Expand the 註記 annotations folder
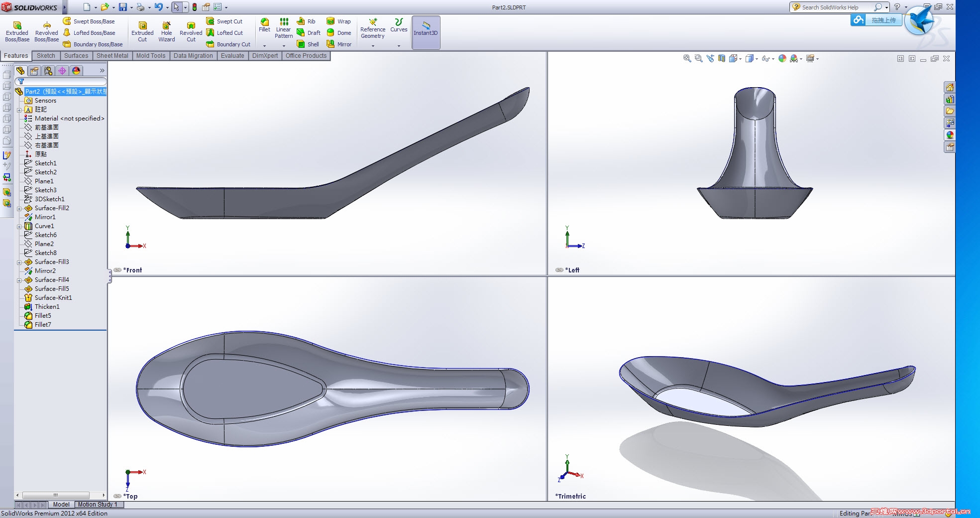The width and height of the screenshot is (980, 518). coord(19,110)
